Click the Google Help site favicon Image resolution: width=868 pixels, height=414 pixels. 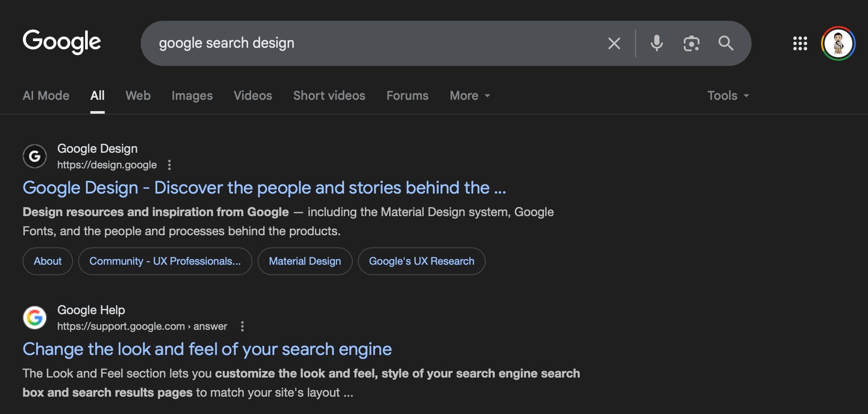(x=35, y=318)
